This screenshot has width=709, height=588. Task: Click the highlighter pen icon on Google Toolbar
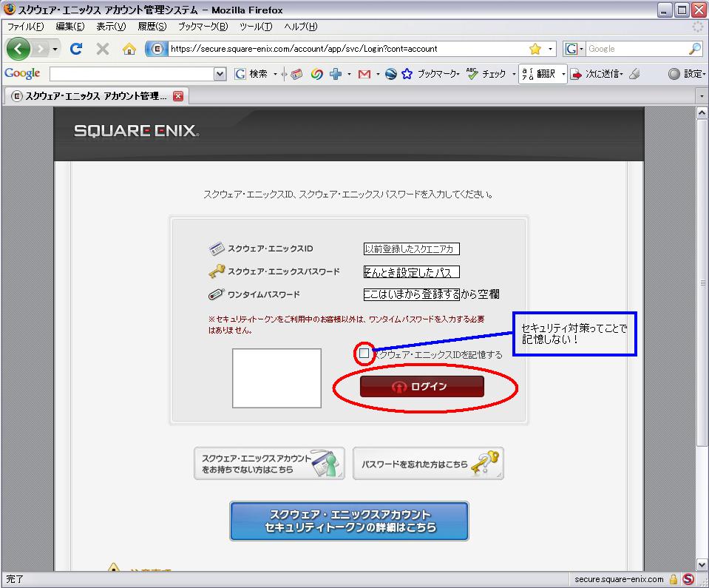click(x=635, y=74)
